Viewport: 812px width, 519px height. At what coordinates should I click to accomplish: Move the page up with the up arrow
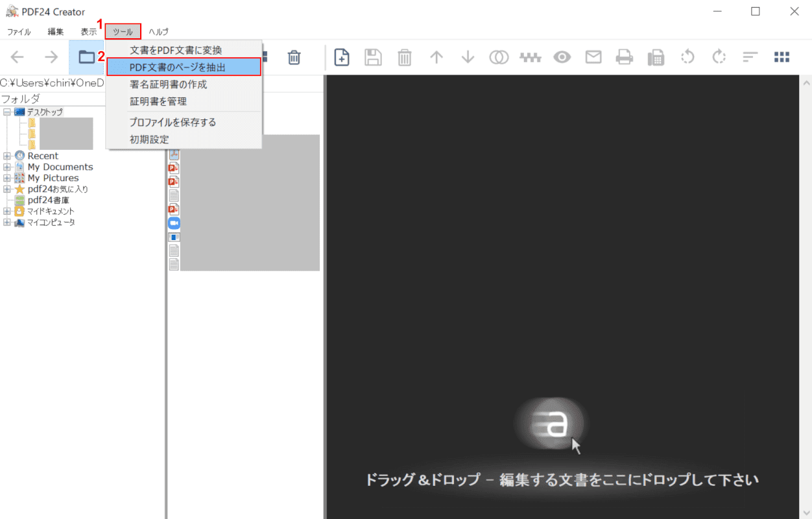pyautogui.click(x=436, y=57)
